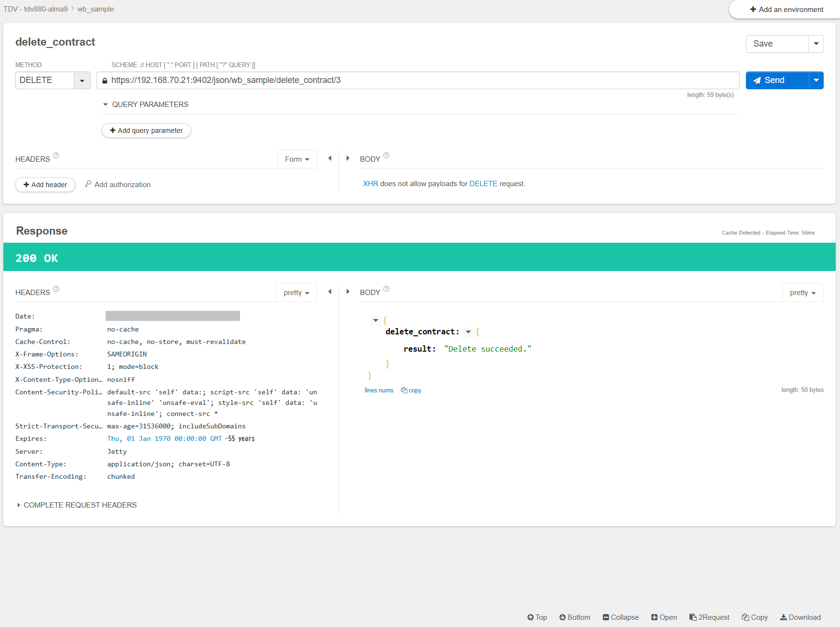Click Add an environment button
Viewport: 840px width, 627px height.
[x=787, y=10]
